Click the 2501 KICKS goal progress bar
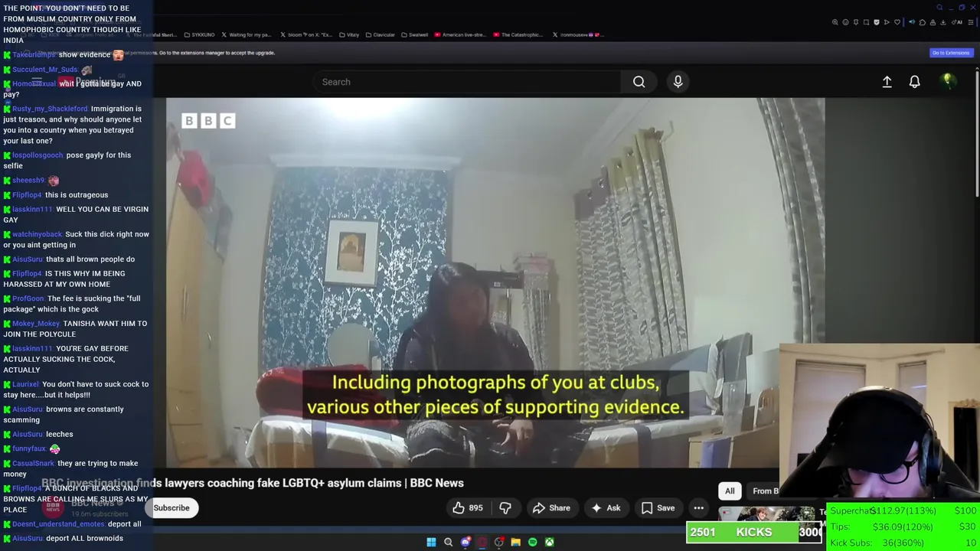 point(754,532)
